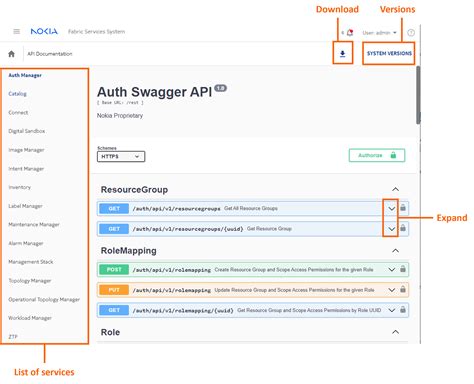Viewport: 474px width, 384px height.
Task: Expand POST rolemapping endpoint chevron
Action: tap(392, 269)
